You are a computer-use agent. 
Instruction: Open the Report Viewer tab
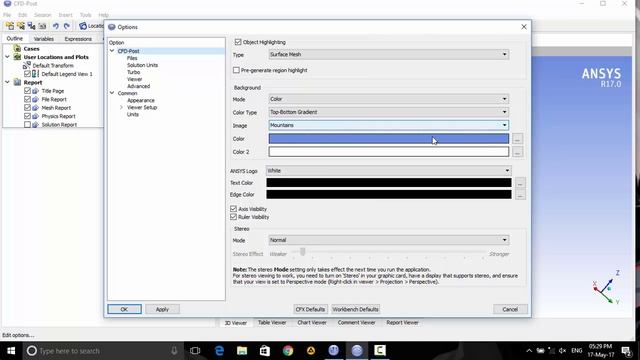pyautogui.click(x=402, y=322)
